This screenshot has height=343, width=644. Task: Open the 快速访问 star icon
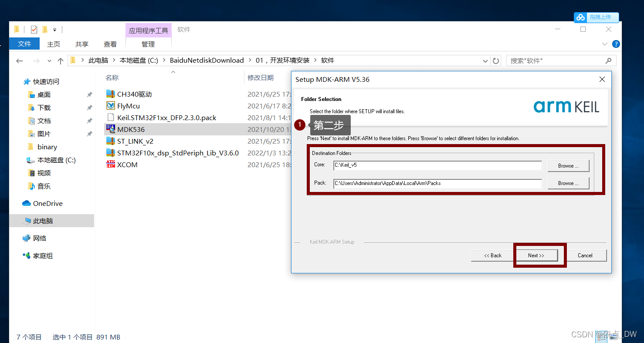pyautogui.click(x=27, y=81)
